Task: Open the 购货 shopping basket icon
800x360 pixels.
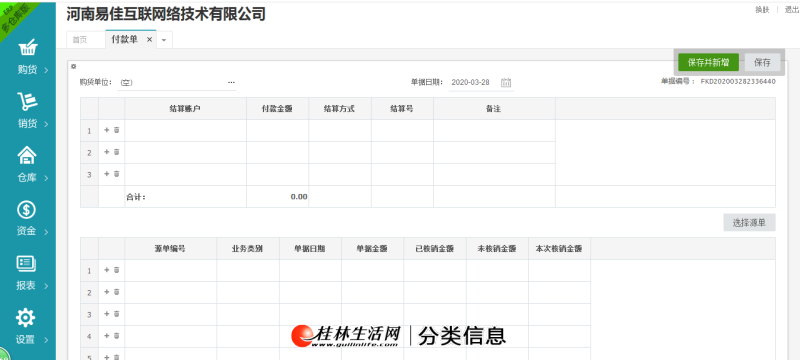Action: 27,47
